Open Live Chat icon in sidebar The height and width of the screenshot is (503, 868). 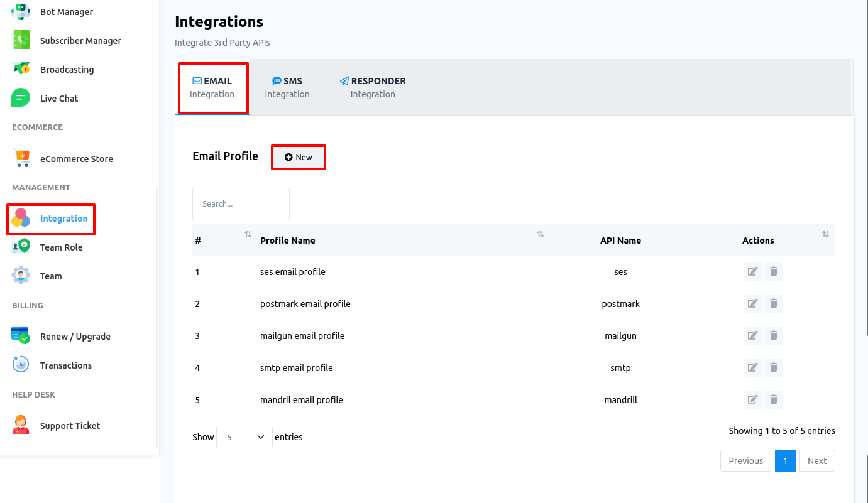click(21, 98)
